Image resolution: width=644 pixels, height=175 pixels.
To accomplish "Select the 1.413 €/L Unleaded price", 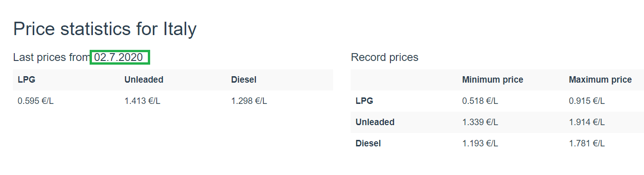I will pos(142,101).
